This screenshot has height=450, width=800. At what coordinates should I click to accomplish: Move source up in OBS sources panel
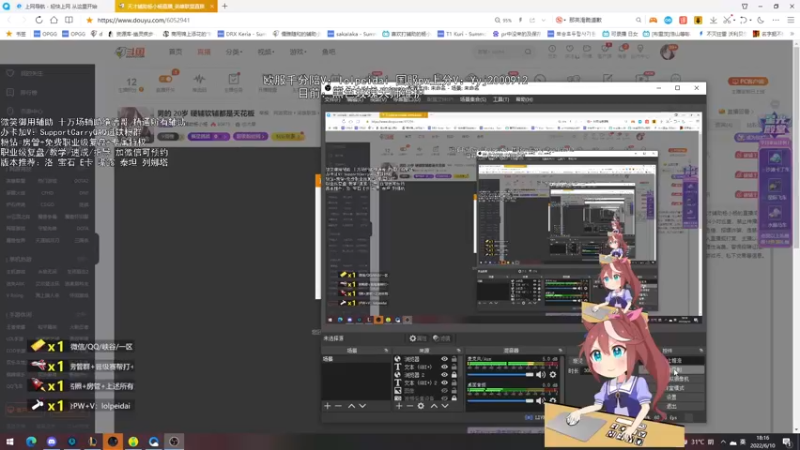[x=434, y=406]
